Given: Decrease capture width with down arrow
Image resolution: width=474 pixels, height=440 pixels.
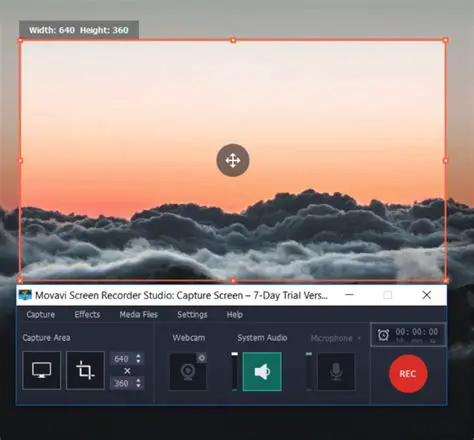Looking at the screenshot, I should [138, 362].
